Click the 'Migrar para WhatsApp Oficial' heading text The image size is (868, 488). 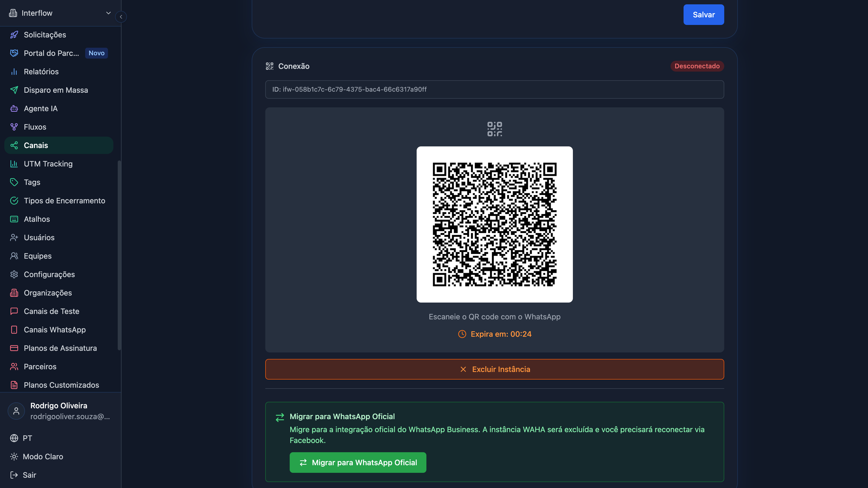342,417
